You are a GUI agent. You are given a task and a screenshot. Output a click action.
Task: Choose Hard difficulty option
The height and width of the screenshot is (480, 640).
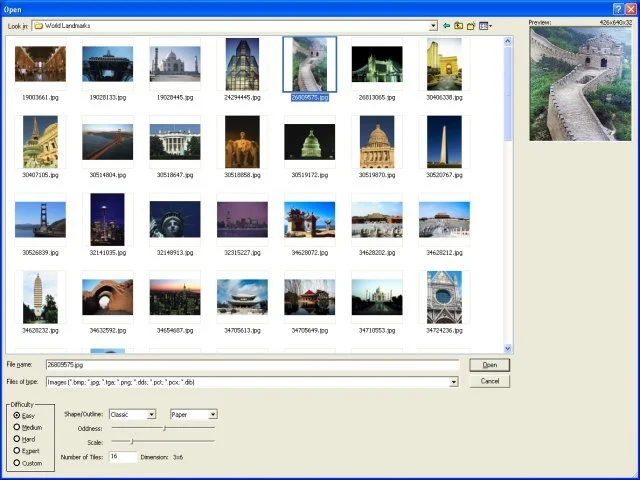pyautogui.click(x=17, y=439)
